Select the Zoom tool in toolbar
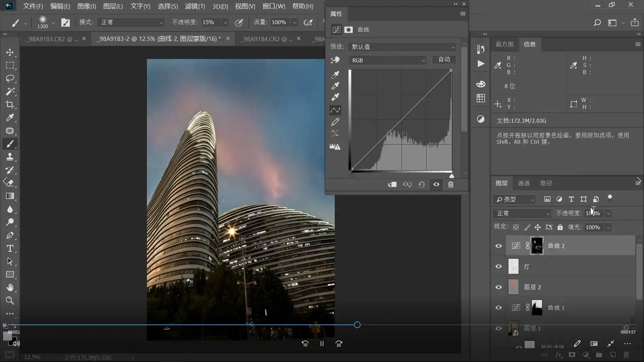 point(10,301)
